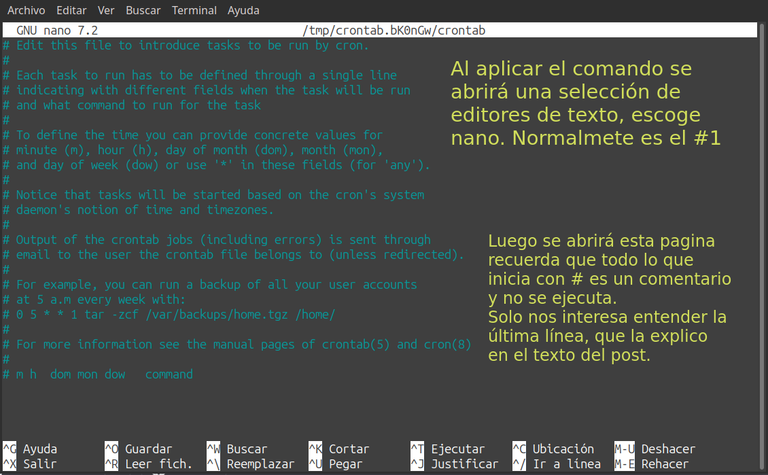Click the line '# For more information see the manual'

(237, 344)
